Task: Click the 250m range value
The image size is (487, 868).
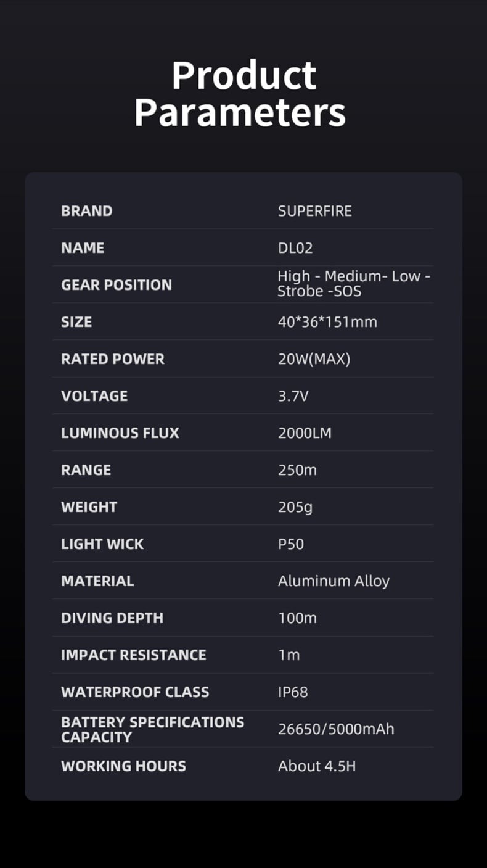Action: tap(297, 470)
